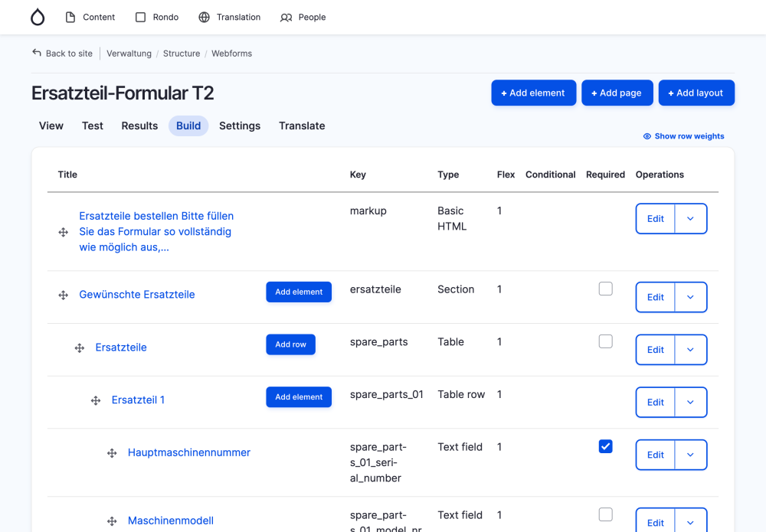Open Translation using the globe icon
This screenshot has height=532, width=766.
click(x=203, y=16)
